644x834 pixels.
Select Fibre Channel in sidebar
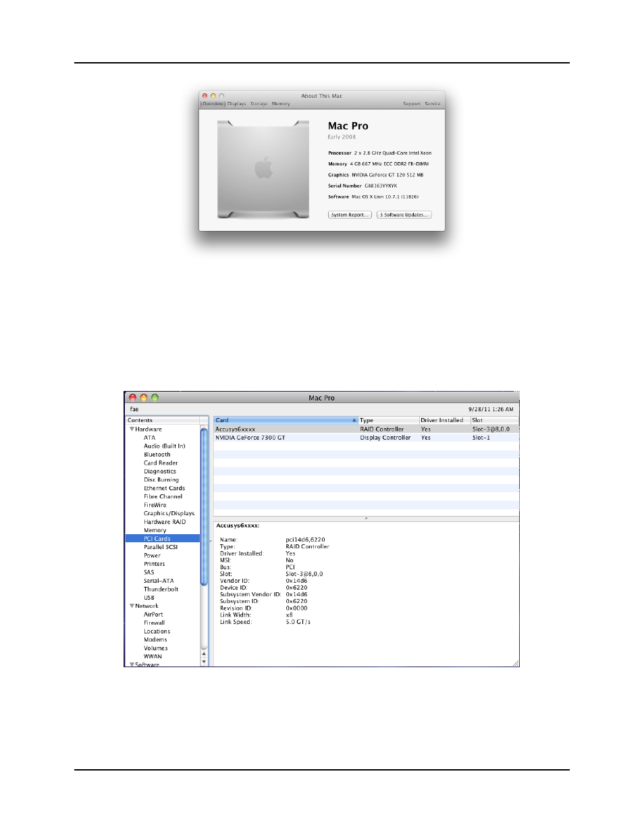[x=163, y=496]
